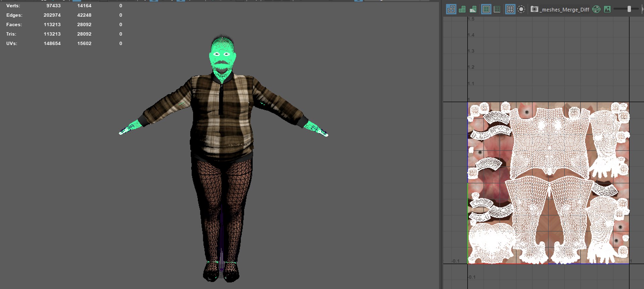The image size is (644, 289).
Task: Expand UV editor toolbar overflow arrow
Action: pos(642,9)
